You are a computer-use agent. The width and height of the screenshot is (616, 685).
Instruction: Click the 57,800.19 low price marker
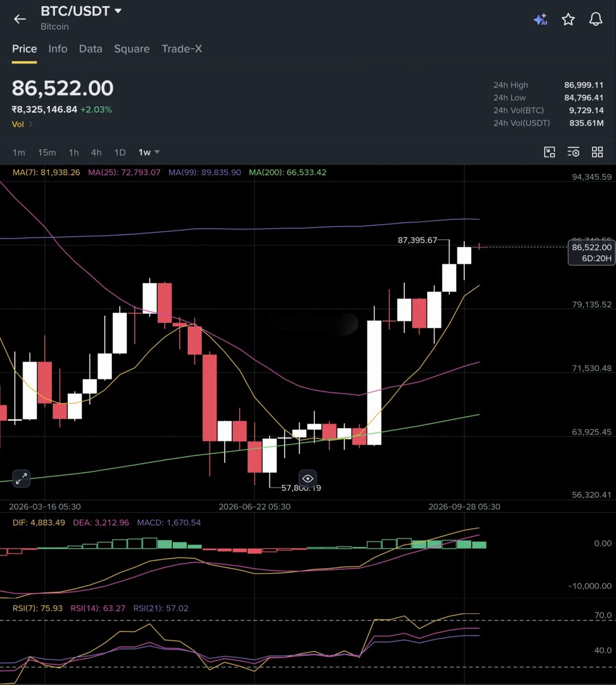click(301, 488)
